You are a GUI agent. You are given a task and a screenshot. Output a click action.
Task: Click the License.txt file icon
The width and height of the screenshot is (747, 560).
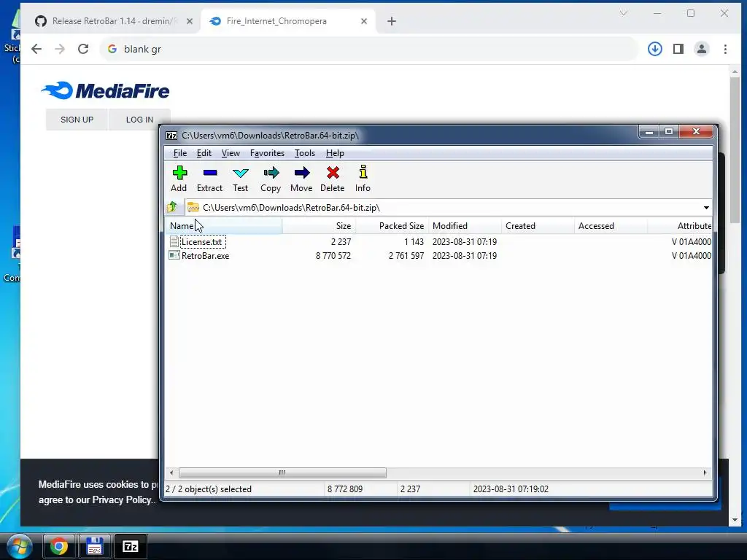coord(174,241)
